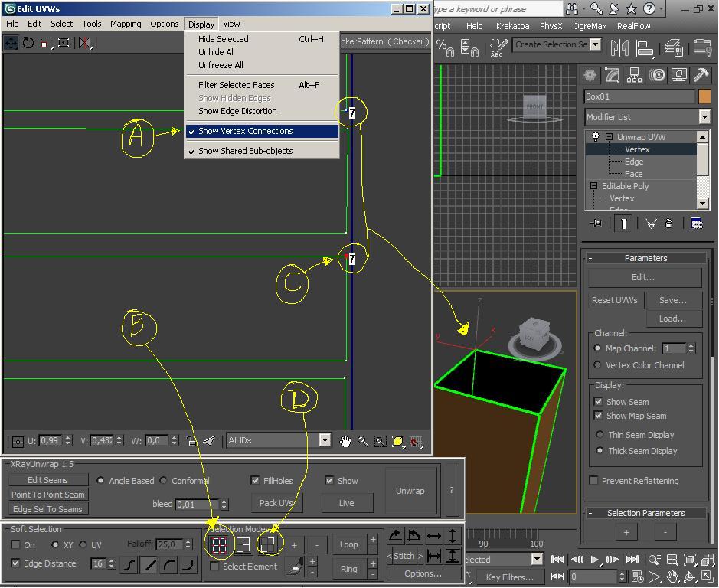Select Conformal radio button

coord(163,480)
